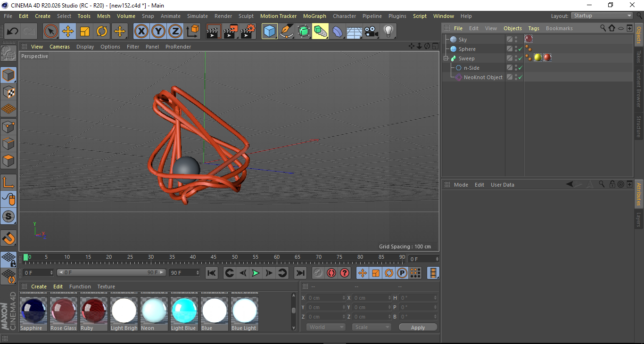644x344 pixels.
Task: Select the Sphere object row
Action: click(467, 49)
